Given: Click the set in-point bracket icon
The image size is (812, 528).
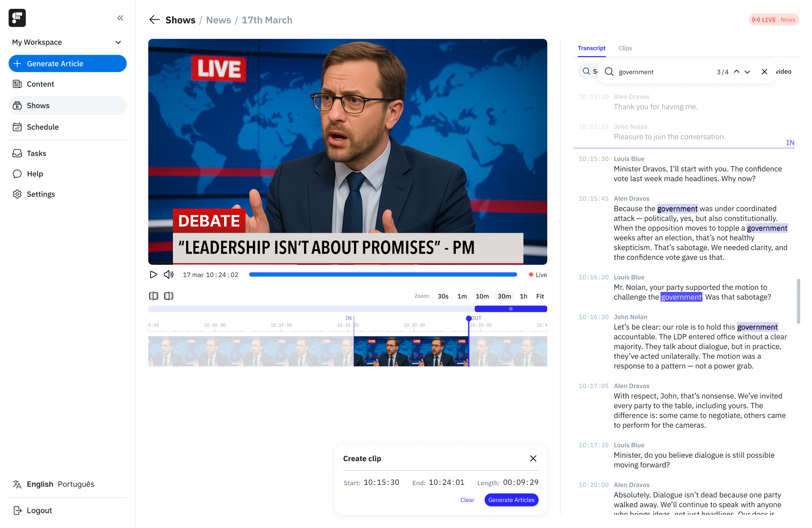Looking at the screenshot, I should click(154, 296).
